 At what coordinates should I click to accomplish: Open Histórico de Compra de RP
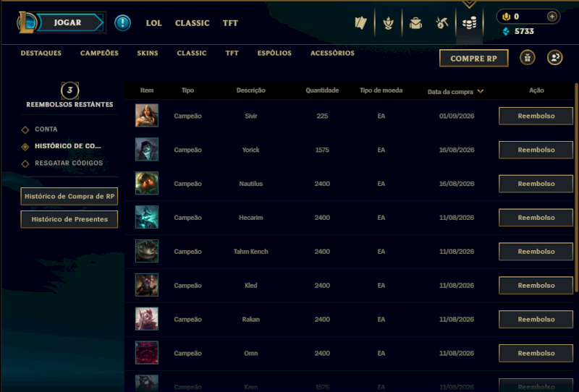[x=69, y=197]
